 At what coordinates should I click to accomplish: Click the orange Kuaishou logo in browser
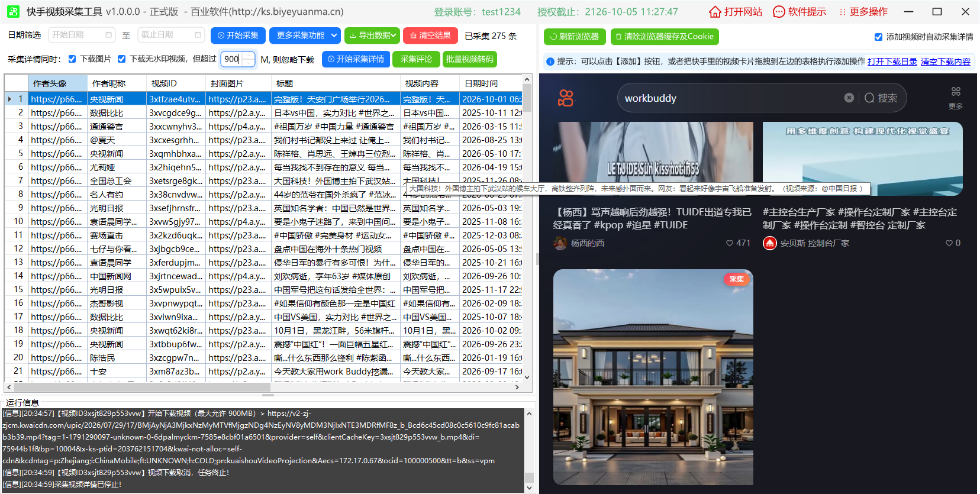pyautogui.click(x=566, y=98)
